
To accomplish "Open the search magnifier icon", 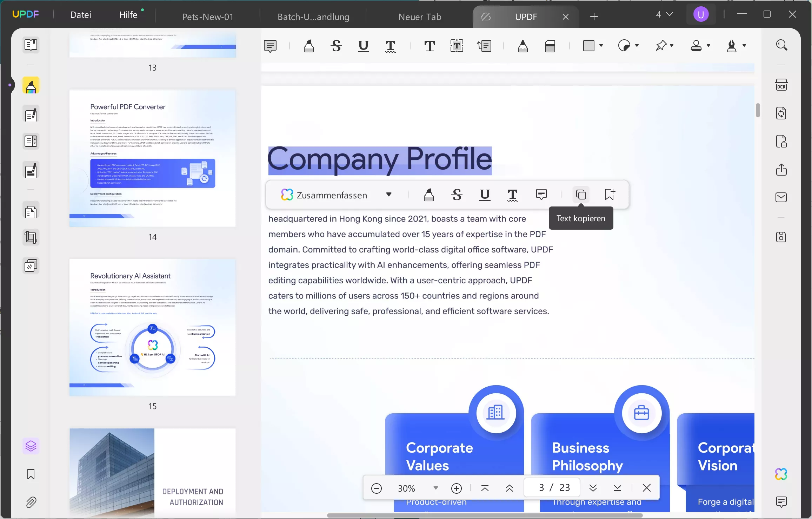I will 781,45.
